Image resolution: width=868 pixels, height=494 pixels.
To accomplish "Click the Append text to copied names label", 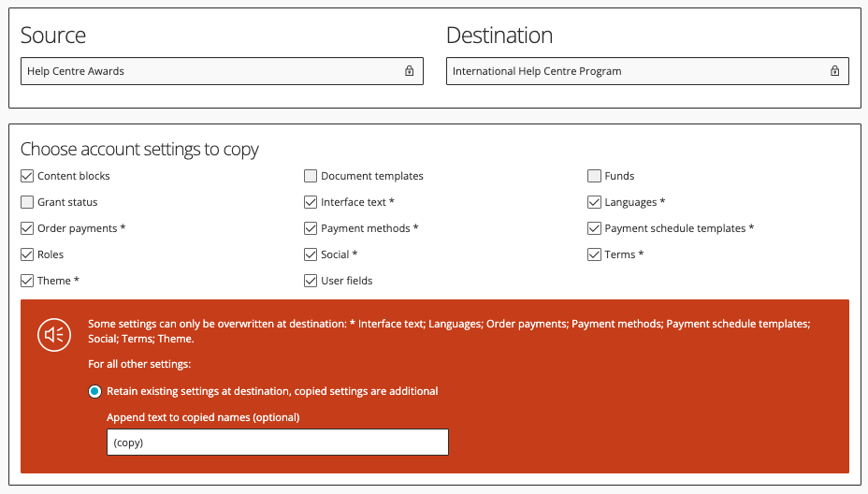I will click(203, 417).
